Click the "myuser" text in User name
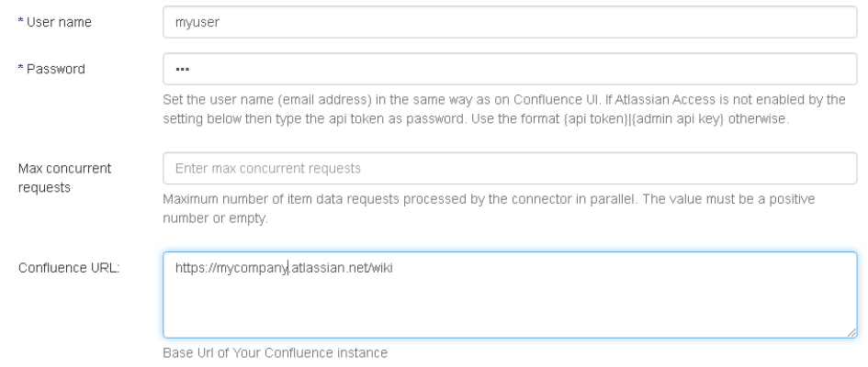 192,22
